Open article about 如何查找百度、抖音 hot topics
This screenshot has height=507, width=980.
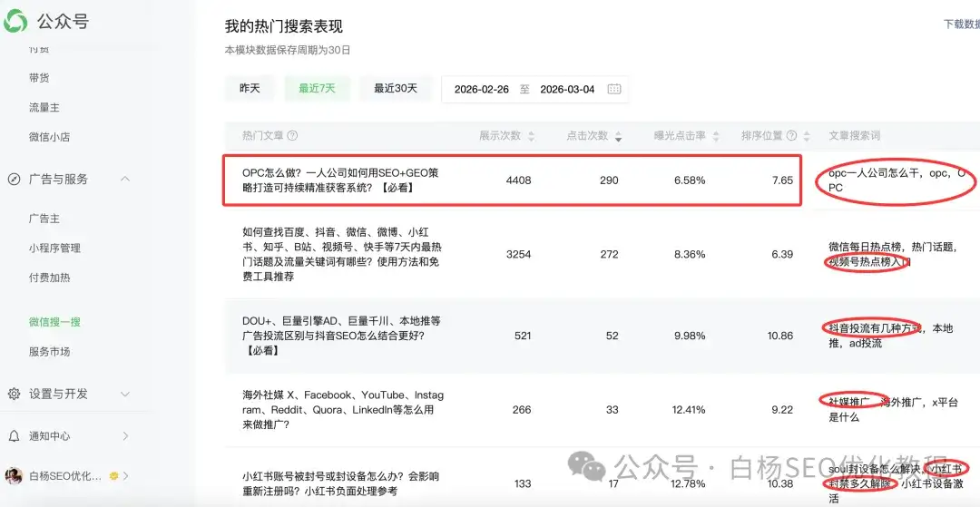click(342, 254)
